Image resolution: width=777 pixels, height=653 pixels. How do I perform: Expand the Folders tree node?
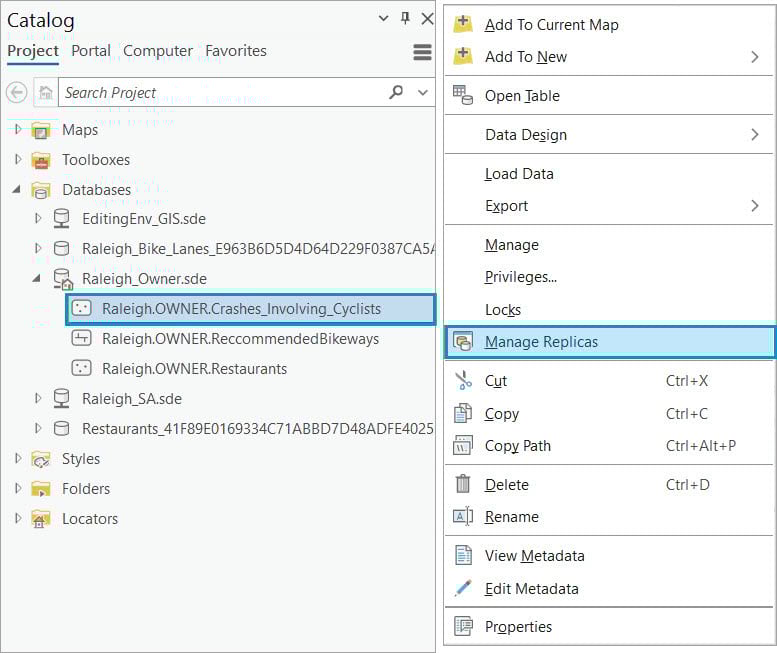[x=17, y=489]
